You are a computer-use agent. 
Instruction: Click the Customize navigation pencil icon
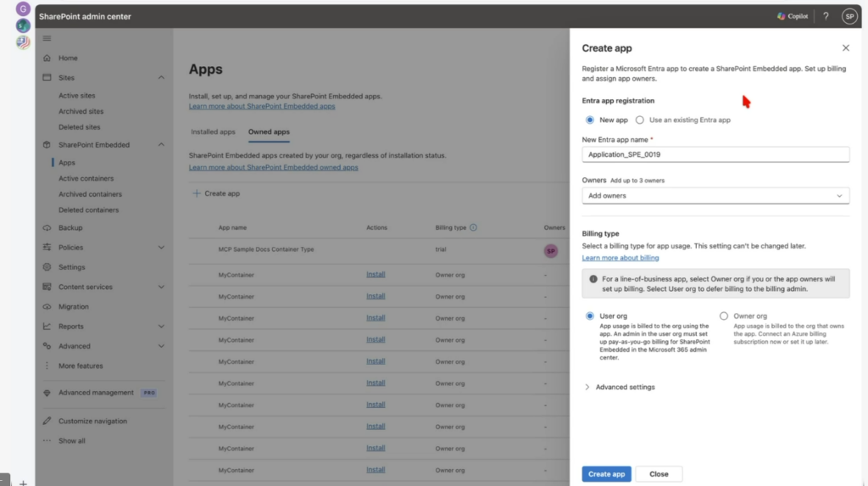(x=47, y=422)
